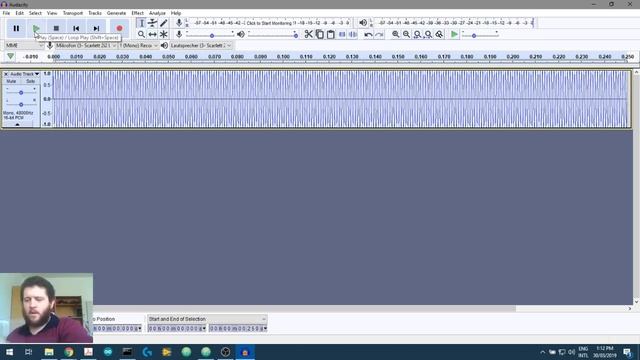Adjust the track pan slider
The height and width of the screenshot is (360, 640).
21,104
